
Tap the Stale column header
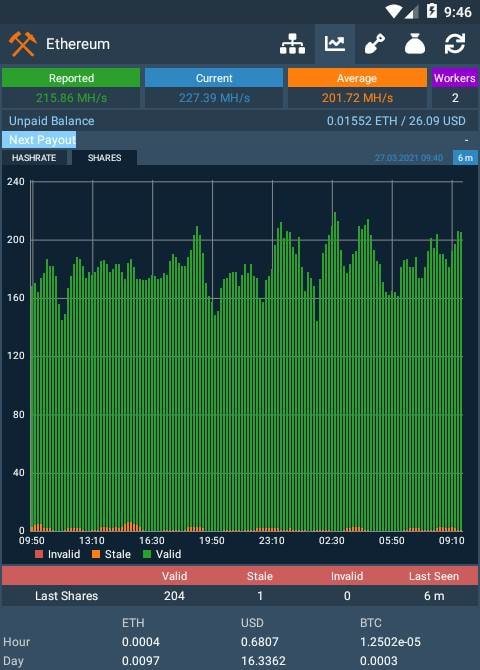260,576
